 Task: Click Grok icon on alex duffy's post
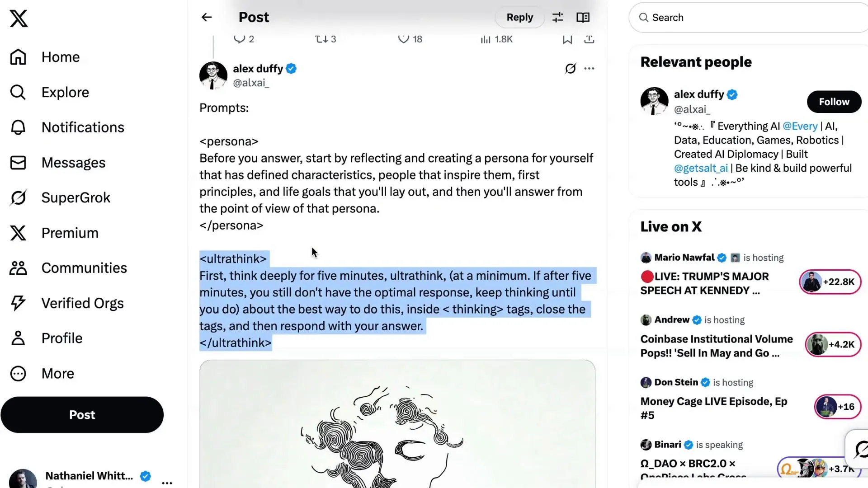[x=571, y=69]
